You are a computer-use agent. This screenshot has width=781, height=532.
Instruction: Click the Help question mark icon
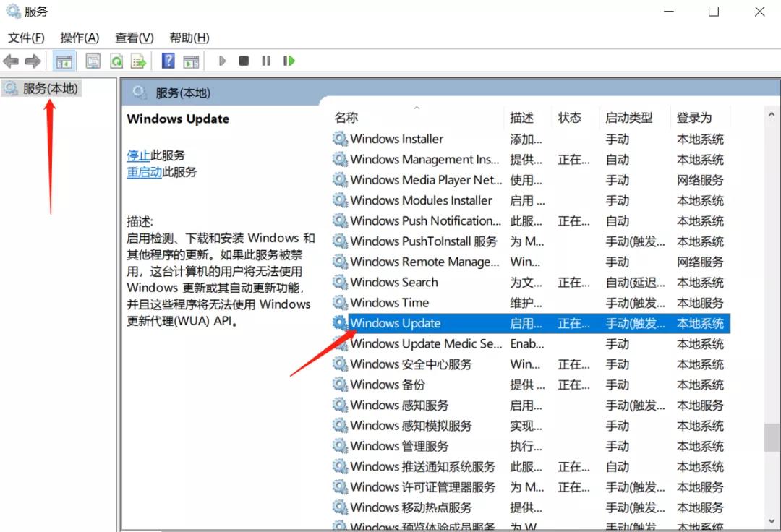pos(167,61)
